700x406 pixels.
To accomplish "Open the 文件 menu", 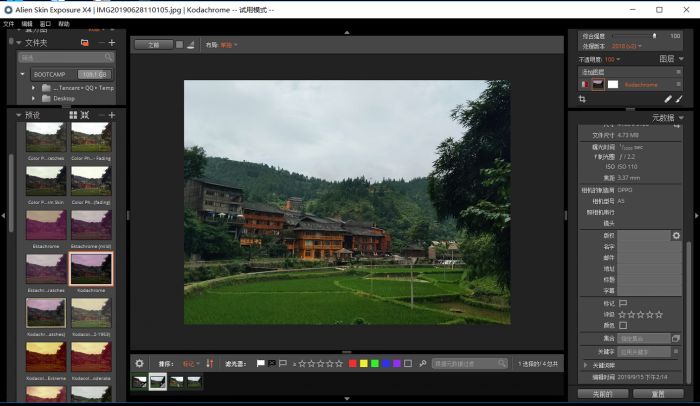I will pos(9,22).
